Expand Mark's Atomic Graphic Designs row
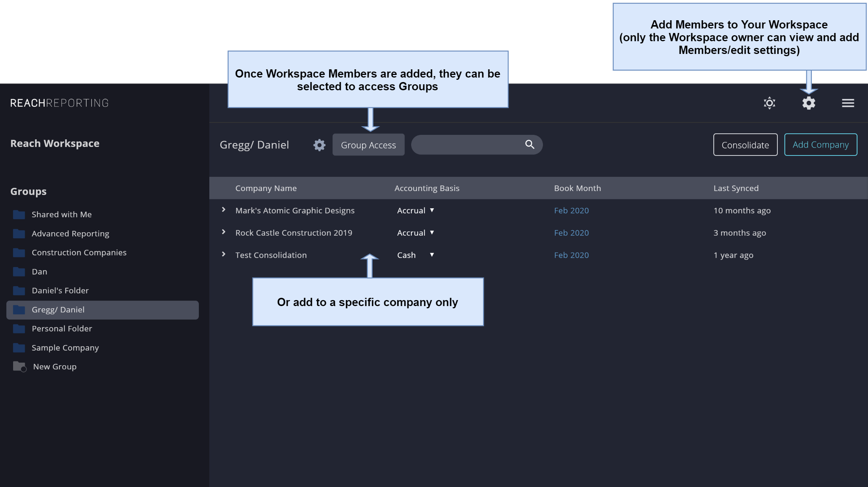 [x=224, y=210]
